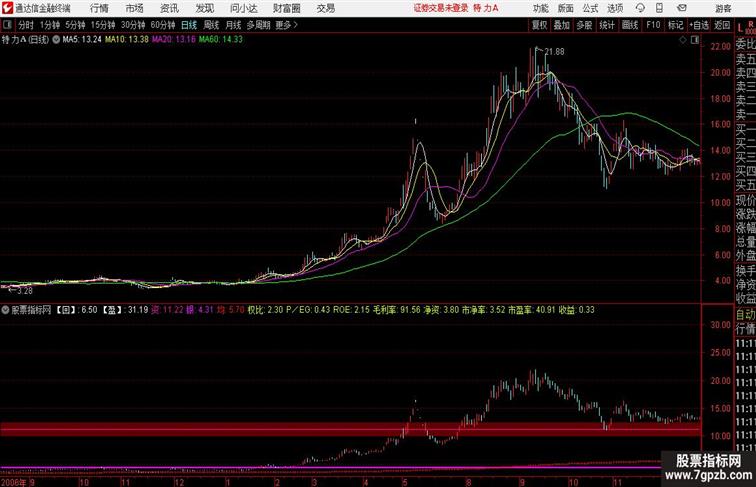Viewport: 756px width, 487px height.
Task: Open the 公式 menu
Action: tap(590, 8)
